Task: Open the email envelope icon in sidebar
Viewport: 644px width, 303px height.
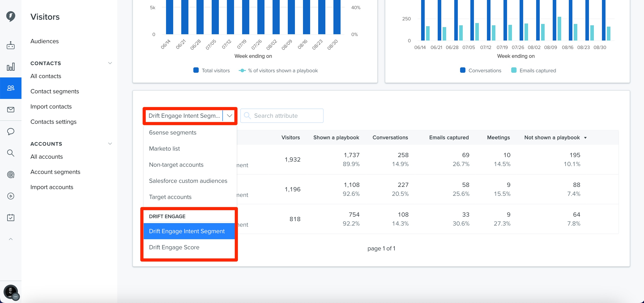Action: [x=11, y=109]
